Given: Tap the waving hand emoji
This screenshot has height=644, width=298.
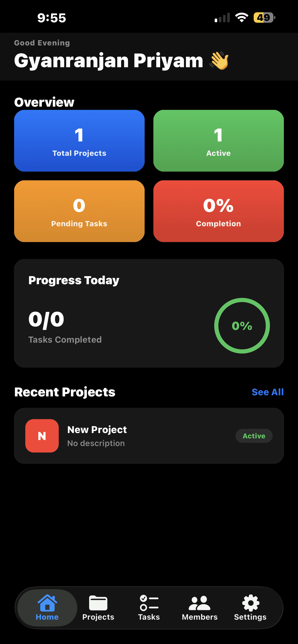Looking at the screenshot, I should coord(219,61).
